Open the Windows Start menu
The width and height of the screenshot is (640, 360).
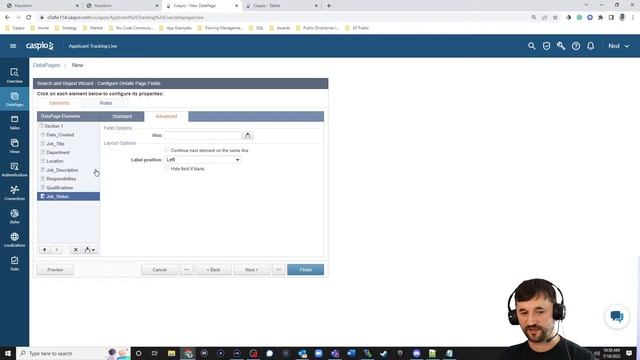point(8,353)
